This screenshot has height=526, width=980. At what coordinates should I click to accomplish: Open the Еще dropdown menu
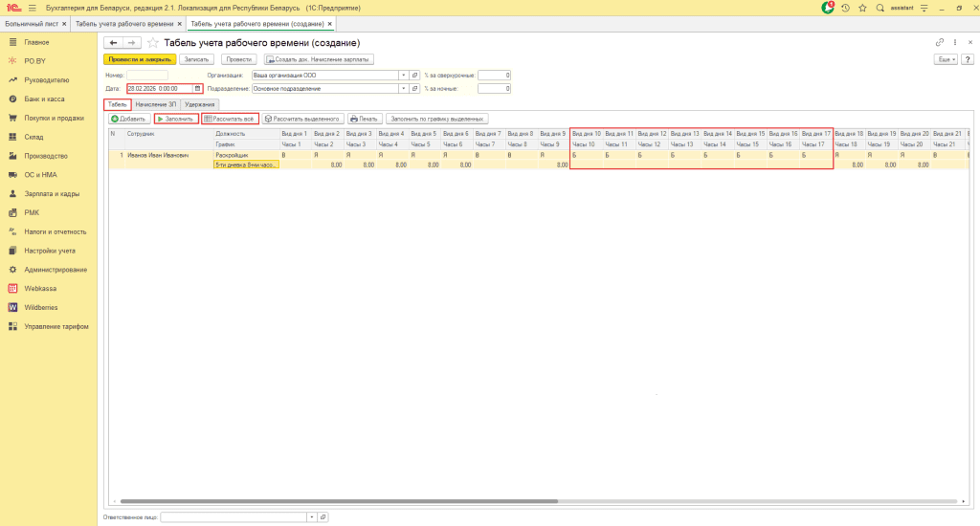pyautogui.click(x=945, y=59)
